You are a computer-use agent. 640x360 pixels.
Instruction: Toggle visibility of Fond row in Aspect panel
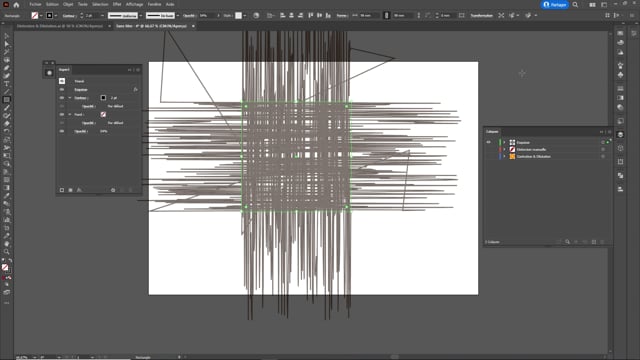click(62, 115)
